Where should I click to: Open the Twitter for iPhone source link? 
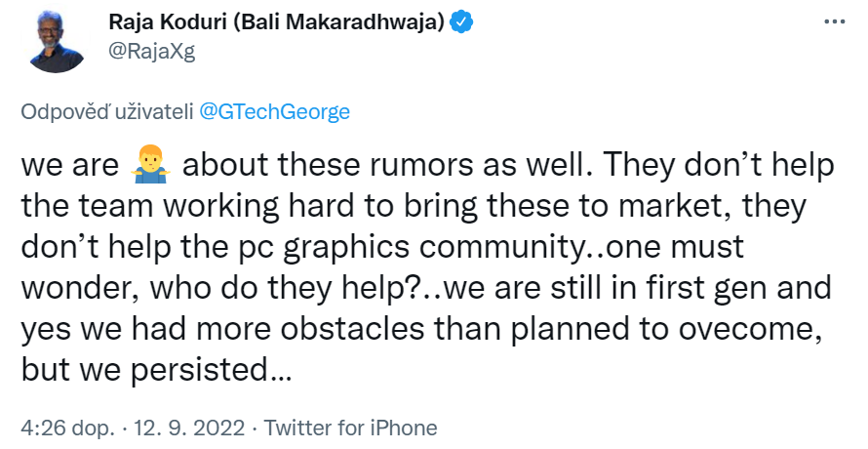click(350, 428)
